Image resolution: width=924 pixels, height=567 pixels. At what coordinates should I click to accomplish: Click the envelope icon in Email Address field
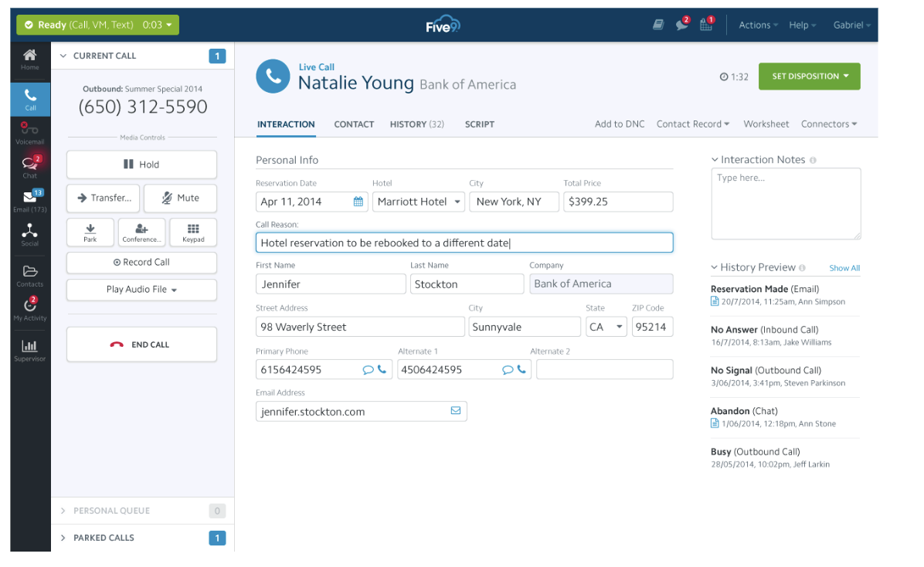coord(455,411)
